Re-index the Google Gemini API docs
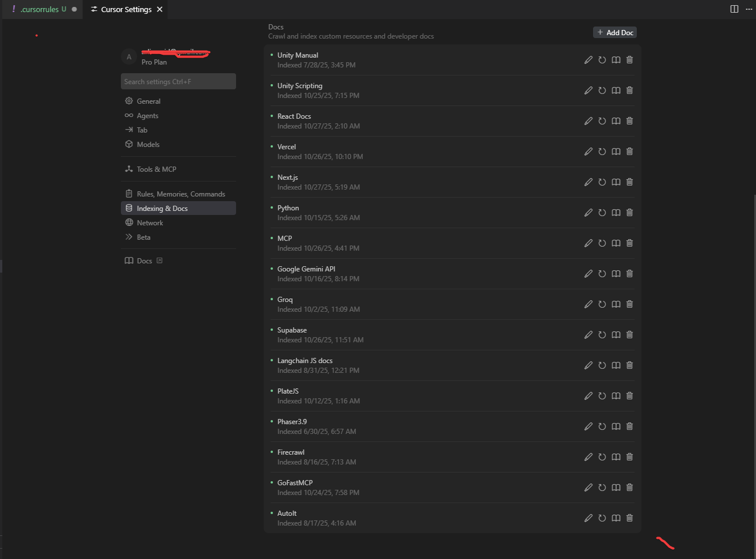 (602, 274)
